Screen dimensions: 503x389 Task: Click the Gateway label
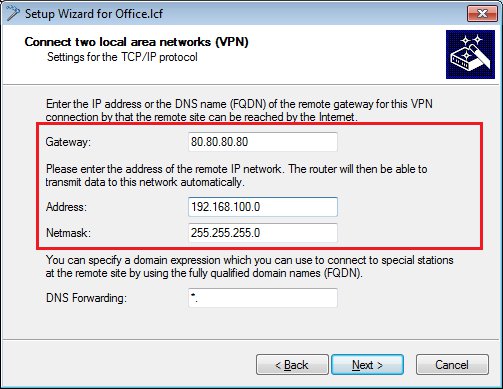(68, 142)
